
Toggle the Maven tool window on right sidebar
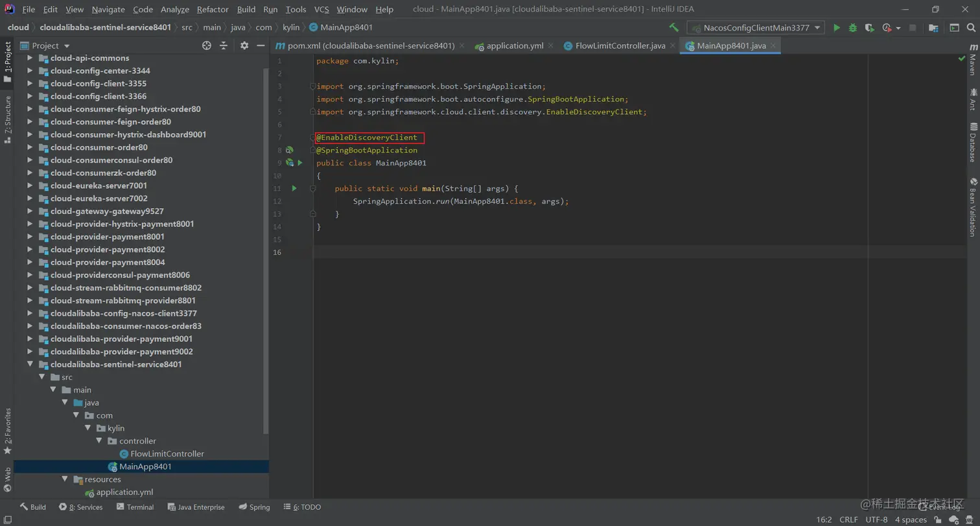pyautogui.click(x=973, y=61)
